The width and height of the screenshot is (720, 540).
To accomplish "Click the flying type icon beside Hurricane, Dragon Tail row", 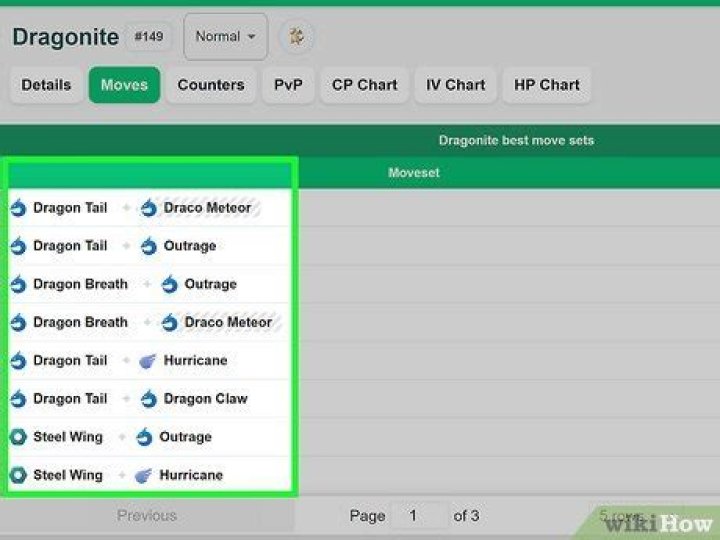I will click(x=147, y=361).
